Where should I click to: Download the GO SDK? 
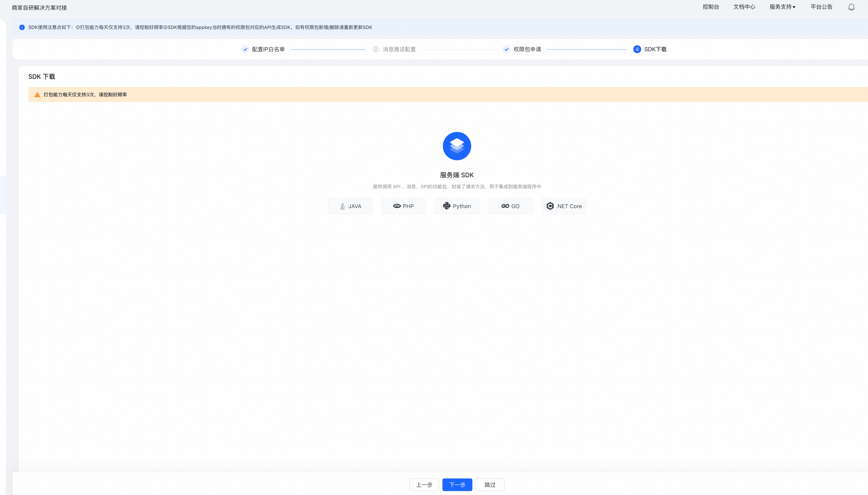[510, 206]
